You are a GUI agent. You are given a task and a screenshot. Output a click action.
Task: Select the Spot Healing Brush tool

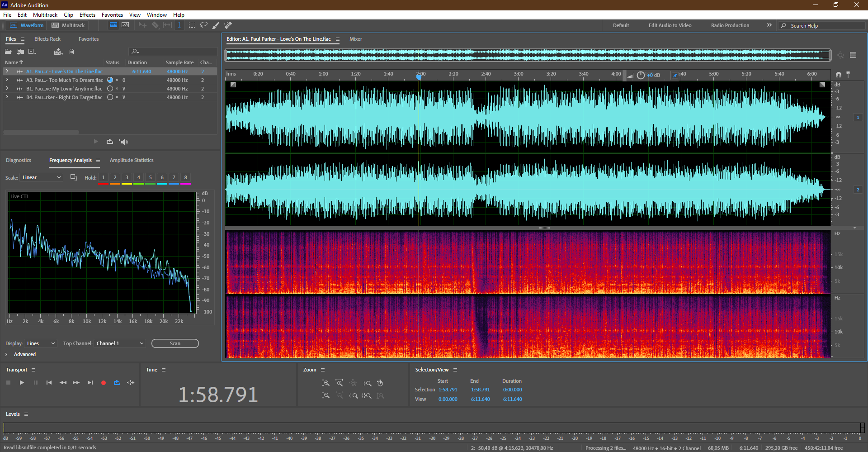pyautogui.click(x=228, y=25)
